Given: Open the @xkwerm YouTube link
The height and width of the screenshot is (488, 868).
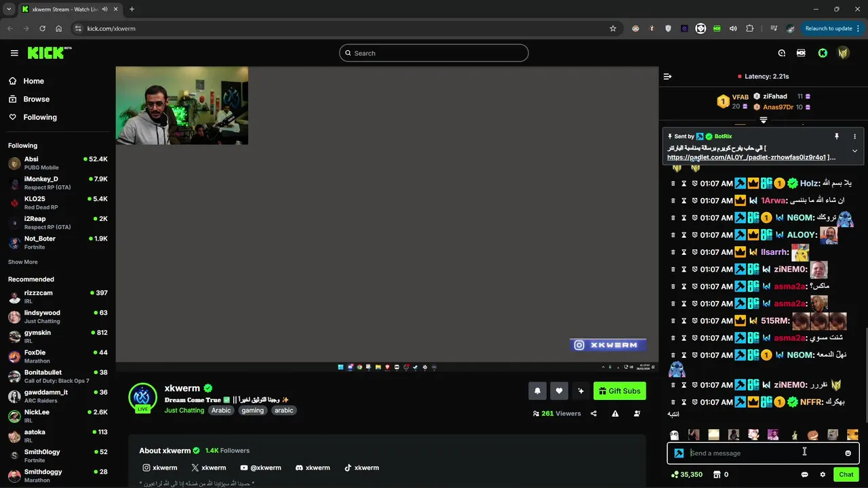Looking at the screenshot, I should pos(260,468).
